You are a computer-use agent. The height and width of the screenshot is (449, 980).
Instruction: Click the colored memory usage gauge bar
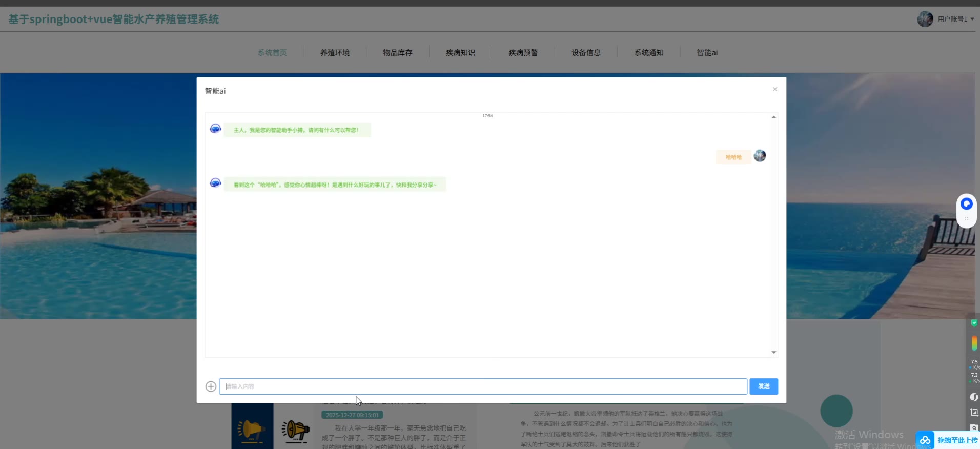pyautogui.click(x=974, y=343)
